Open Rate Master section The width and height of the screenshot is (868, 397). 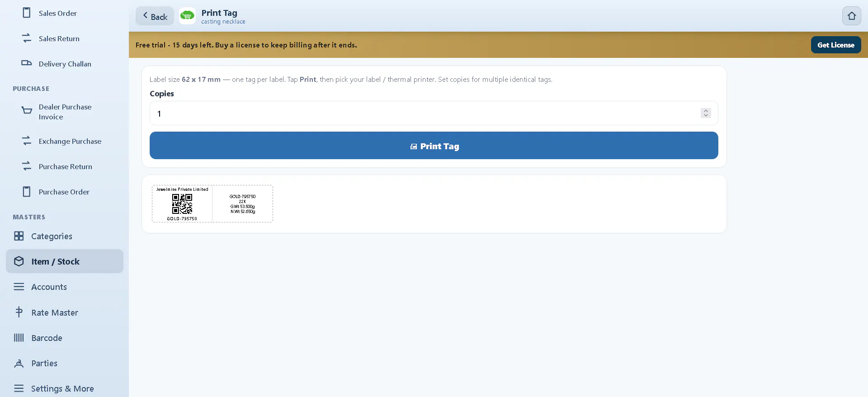[64, 312]
